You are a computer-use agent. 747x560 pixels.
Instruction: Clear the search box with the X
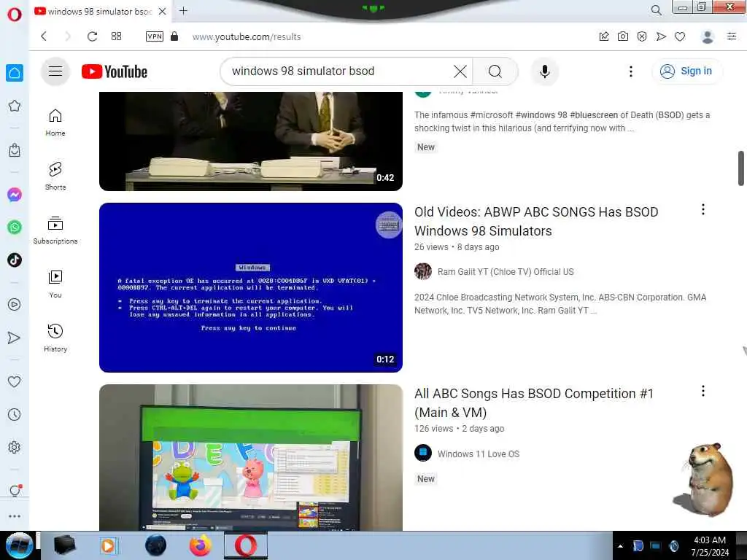tap(460, 71)
